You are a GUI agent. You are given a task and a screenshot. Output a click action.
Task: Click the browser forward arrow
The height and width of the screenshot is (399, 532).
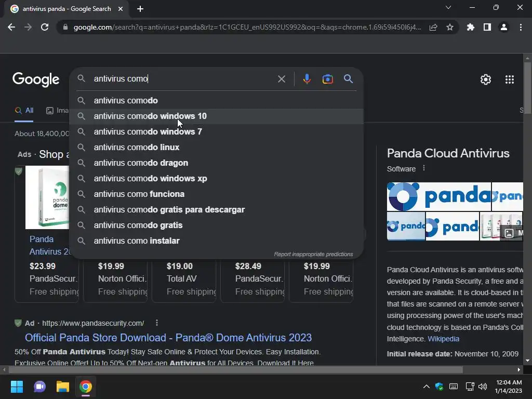tap(28, 27)
